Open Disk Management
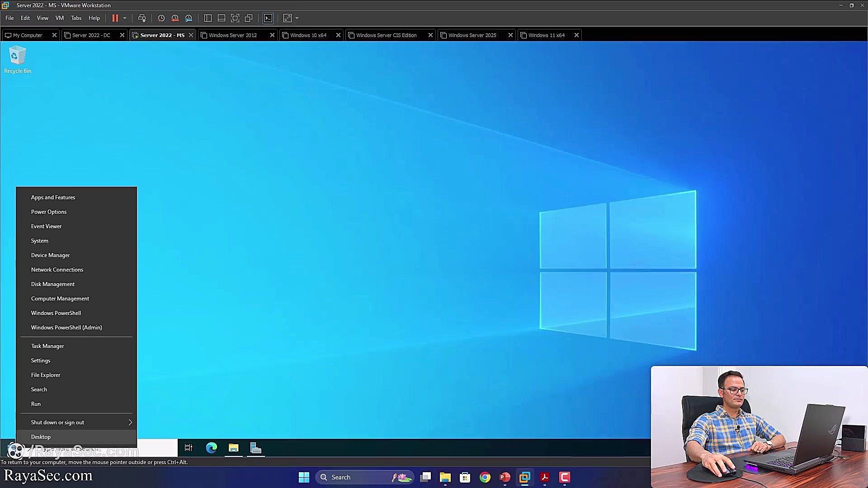The image size is (868, 488). pos(76,284)
